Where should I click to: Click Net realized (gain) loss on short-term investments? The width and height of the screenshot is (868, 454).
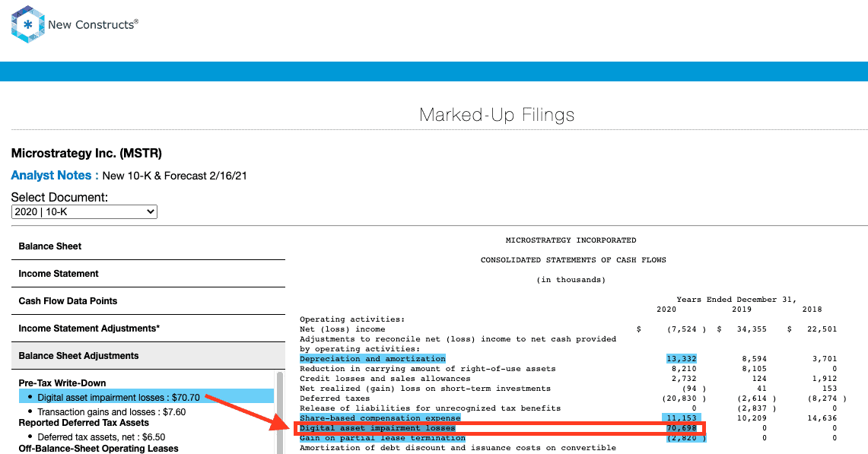click(x=425, y=389)
